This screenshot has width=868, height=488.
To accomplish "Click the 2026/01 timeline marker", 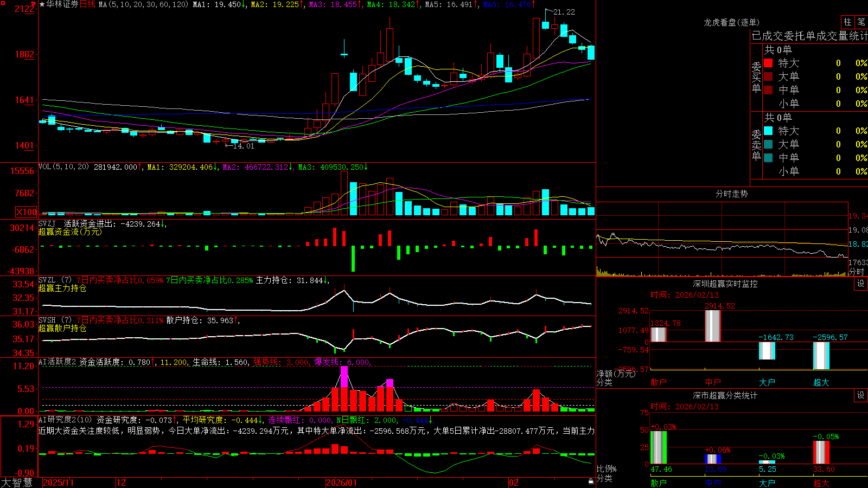I will 341,483.
